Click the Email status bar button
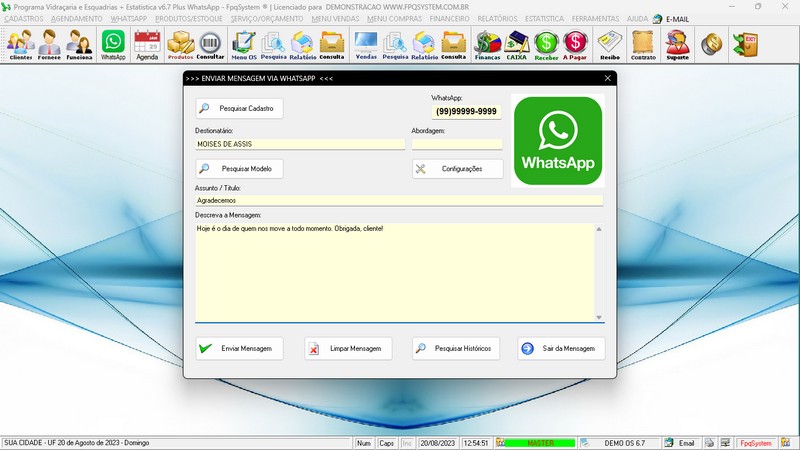This screenshot has height=450, width=800. [681, 443]
